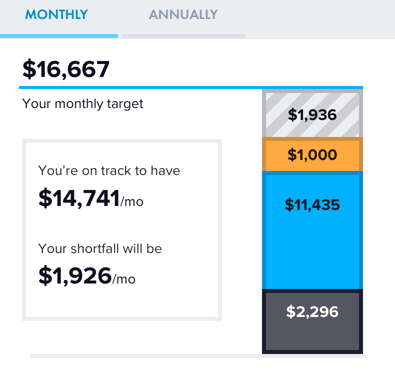The width and height of the screenshot is (395, 371).
Task: Click the blue target line under $16,667
Action: coord(191,88)
